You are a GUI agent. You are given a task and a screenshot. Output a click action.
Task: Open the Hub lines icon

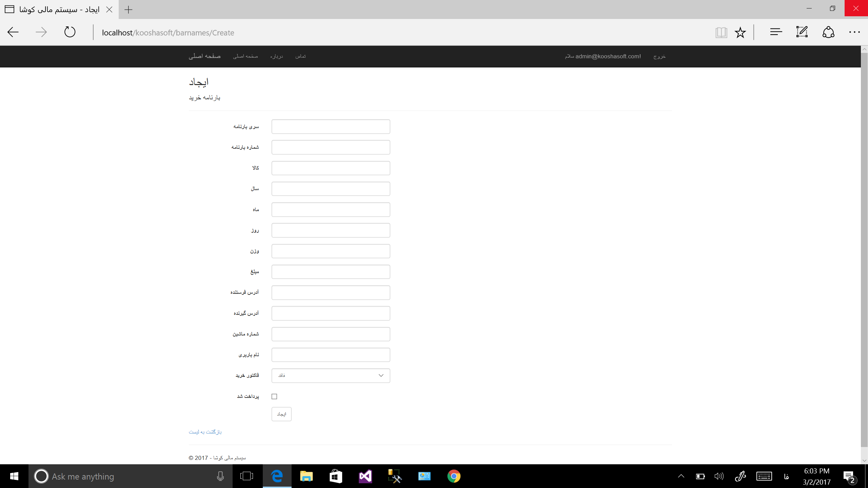point(776,32)
